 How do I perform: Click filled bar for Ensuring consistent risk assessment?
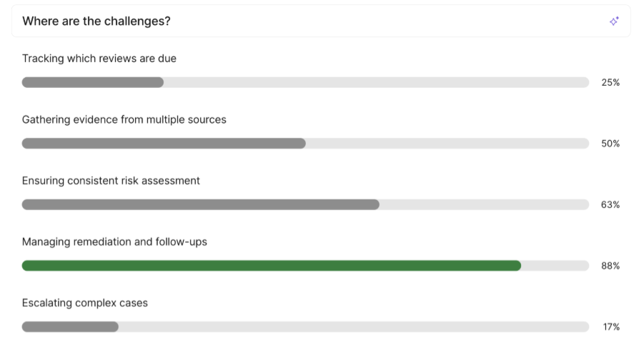coord(200,204)
